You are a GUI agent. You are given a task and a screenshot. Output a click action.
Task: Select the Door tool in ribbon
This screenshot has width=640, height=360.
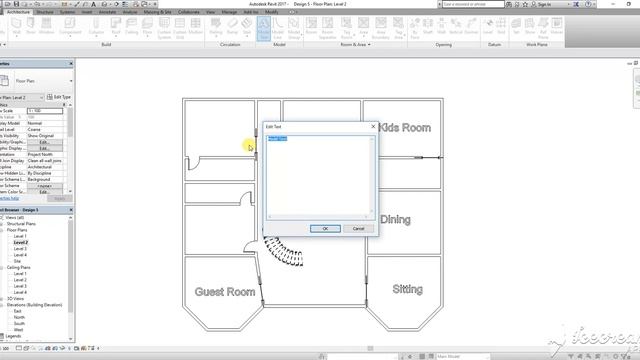[31, 27]
